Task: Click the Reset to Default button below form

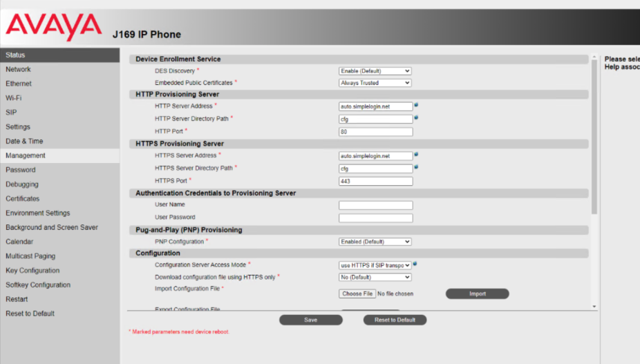Action: (x=395, y=320)
